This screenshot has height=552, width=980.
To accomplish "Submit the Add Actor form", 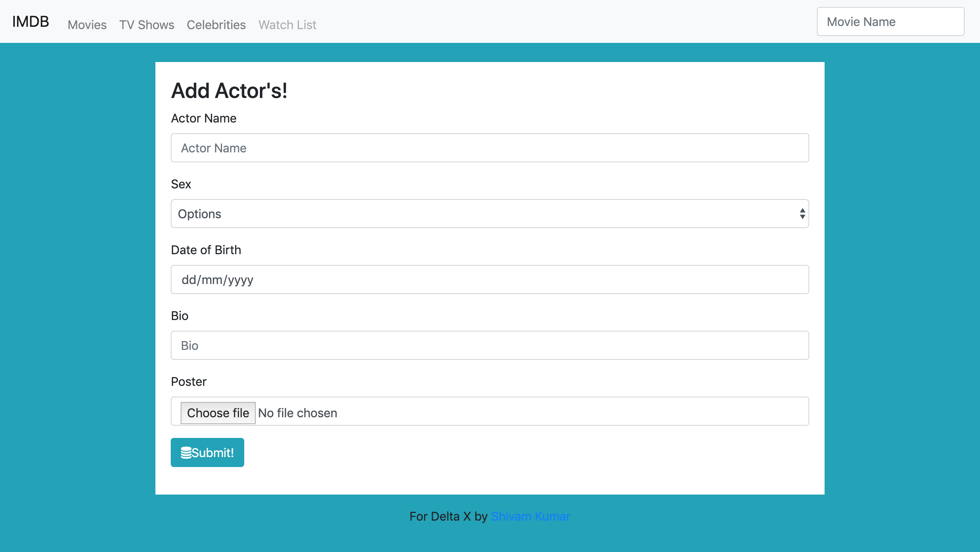I will pos(207,452).
